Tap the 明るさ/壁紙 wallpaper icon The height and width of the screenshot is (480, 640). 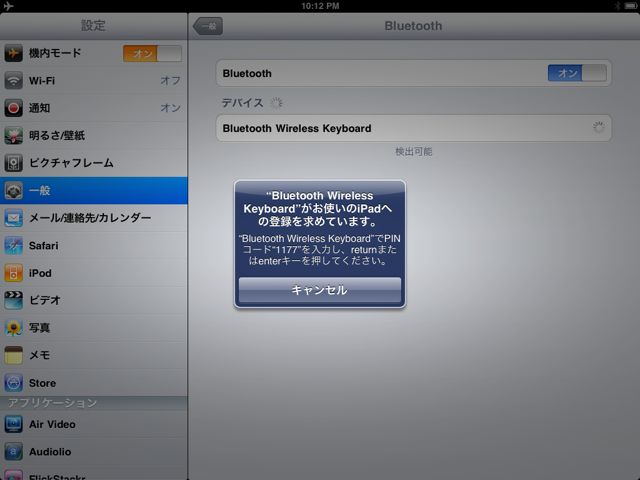tap(13, 136)
